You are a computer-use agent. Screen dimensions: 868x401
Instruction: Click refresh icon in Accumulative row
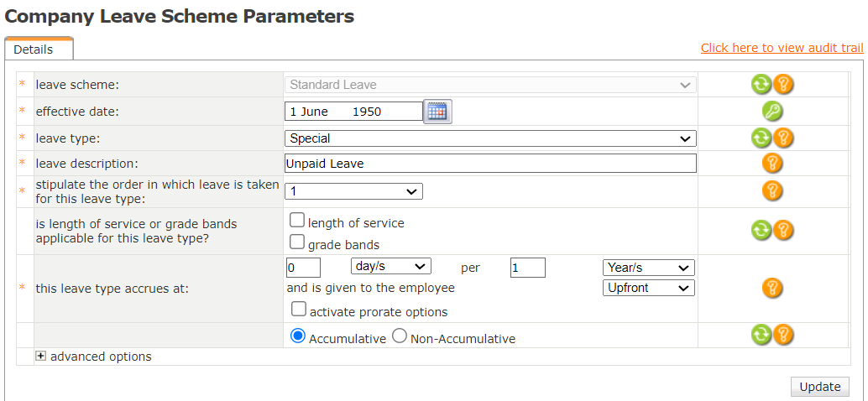click(761, 335)
